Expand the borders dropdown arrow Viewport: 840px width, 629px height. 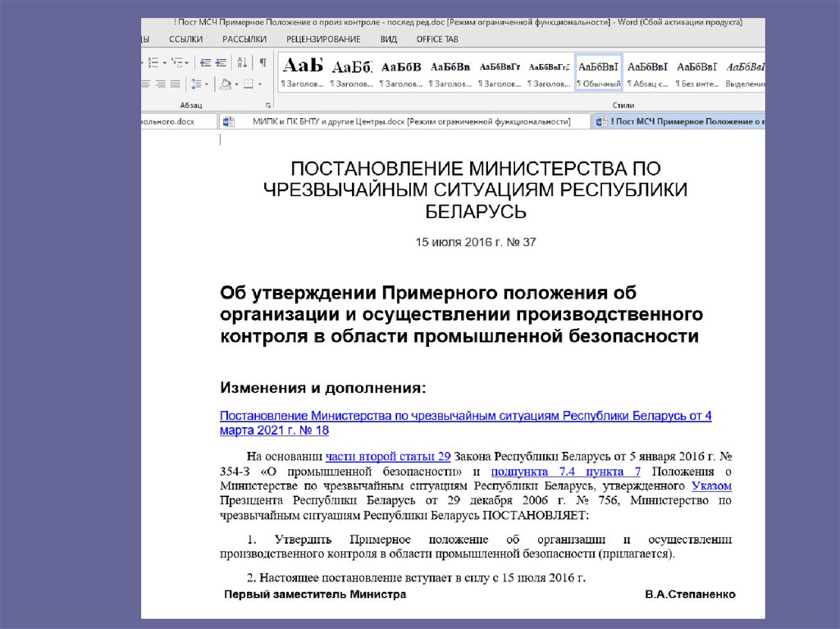tap(259, 84)
